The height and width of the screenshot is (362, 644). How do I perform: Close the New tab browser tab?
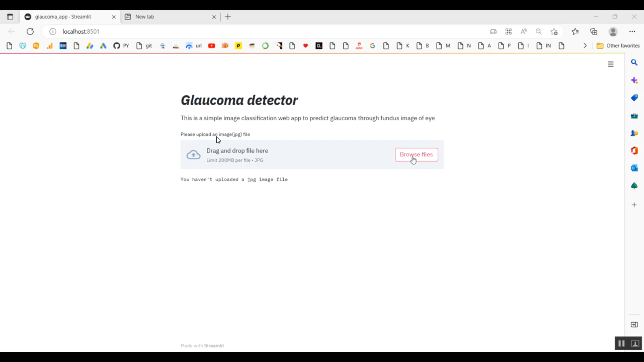pos(214,17)
